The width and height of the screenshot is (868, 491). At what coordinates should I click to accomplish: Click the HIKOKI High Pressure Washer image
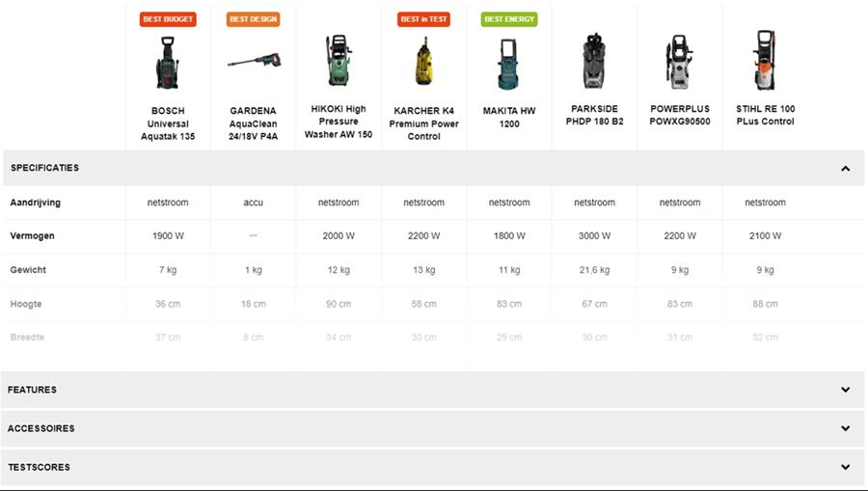point(339,61)
